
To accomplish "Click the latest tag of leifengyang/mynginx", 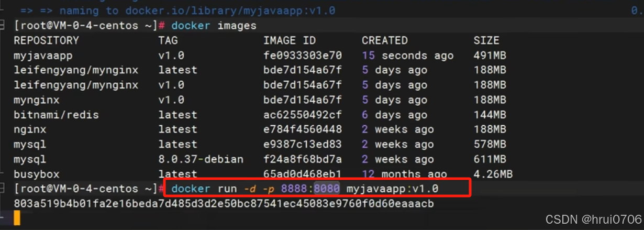I will (x=177, y=70).
